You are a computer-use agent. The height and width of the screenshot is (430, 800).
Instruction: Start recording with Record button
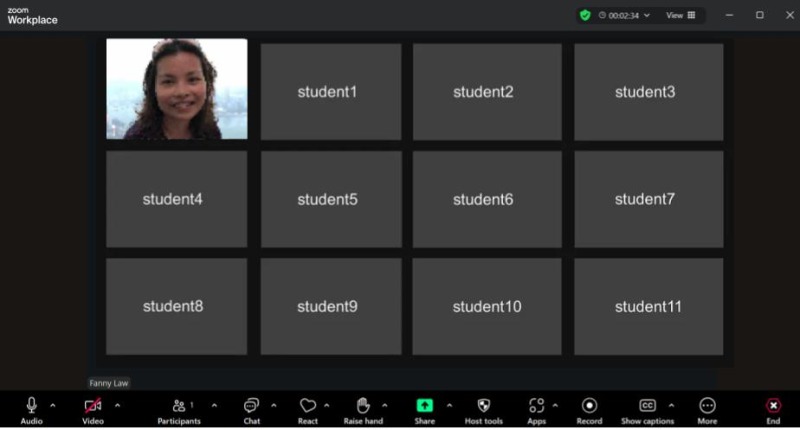[589, 406]
